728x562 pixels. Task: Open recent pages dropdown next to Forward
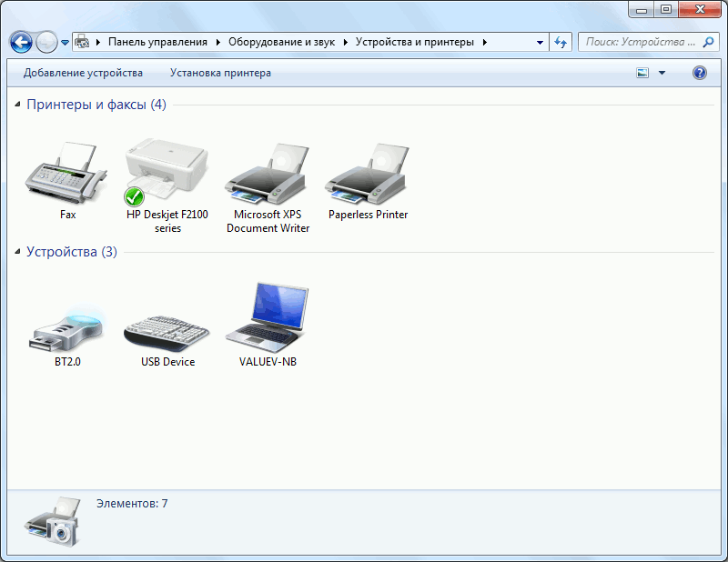tap(65, 42)
